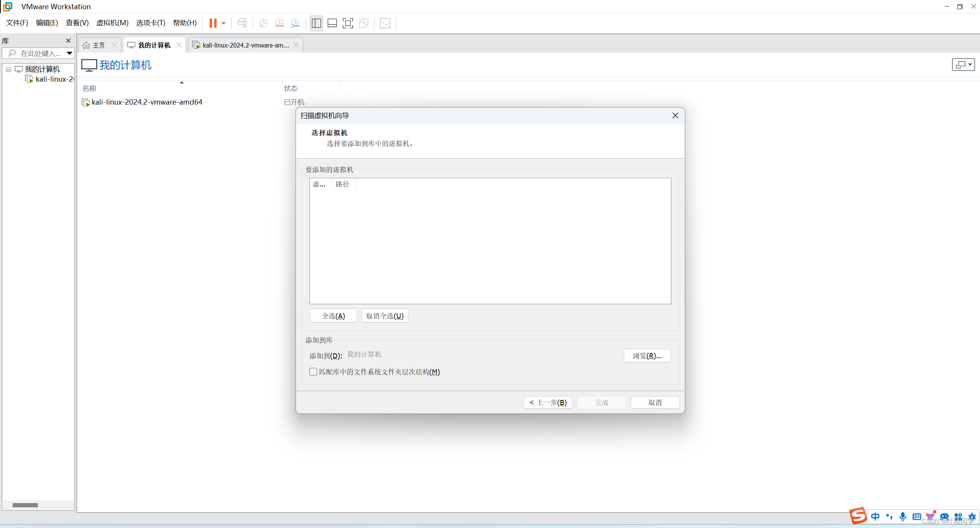Image resolution: width=980 pixels, height=528 pixels.
Task: Click the console view toolbar icon
Action: click(385, 23)
